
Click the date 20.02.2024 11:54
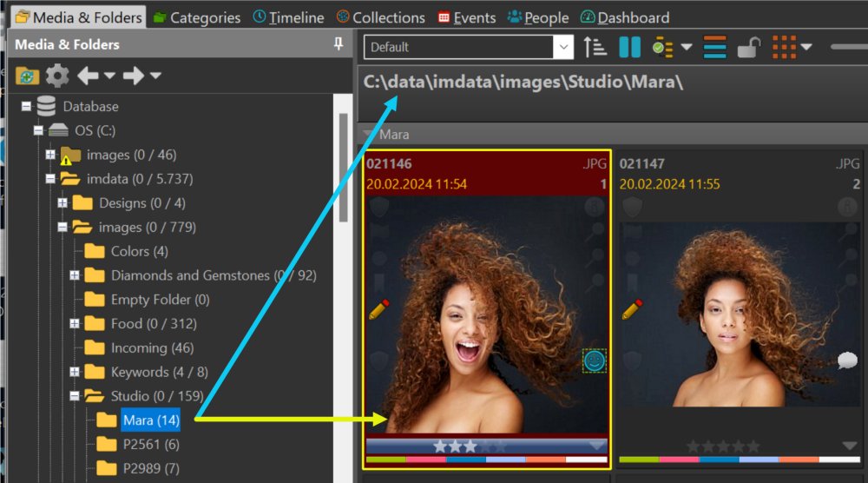pyautogui.click(x=417, y=184)
